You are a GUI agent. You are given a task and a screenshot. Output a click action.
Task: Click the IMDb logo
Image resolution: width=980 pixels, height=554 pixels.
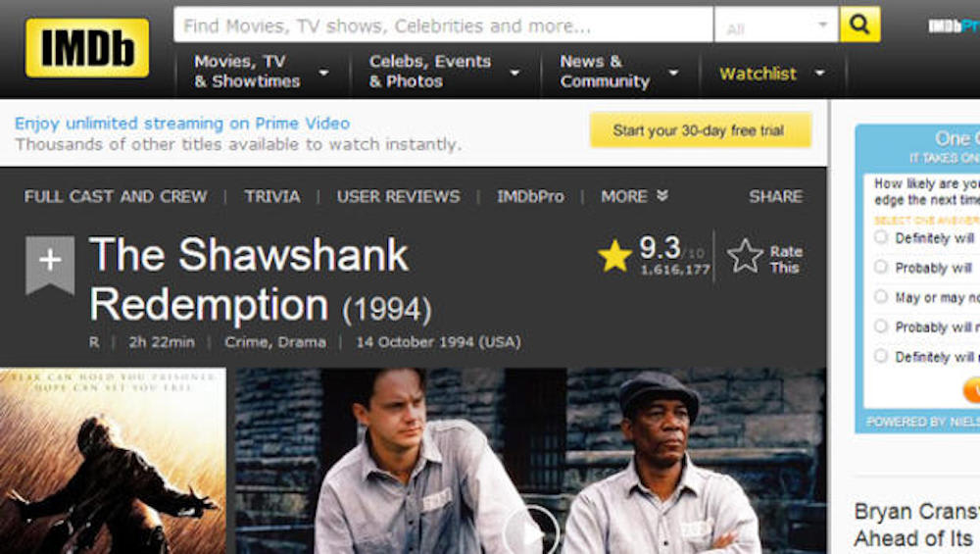click(87, 48)
